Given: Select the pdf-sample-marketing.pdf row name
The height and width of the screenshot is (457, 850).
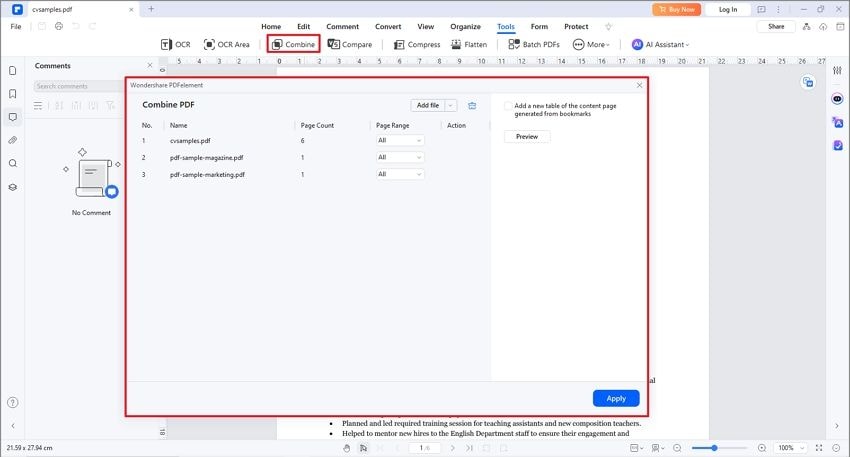Looking at the screenshot, I should (x=207, y=175).
